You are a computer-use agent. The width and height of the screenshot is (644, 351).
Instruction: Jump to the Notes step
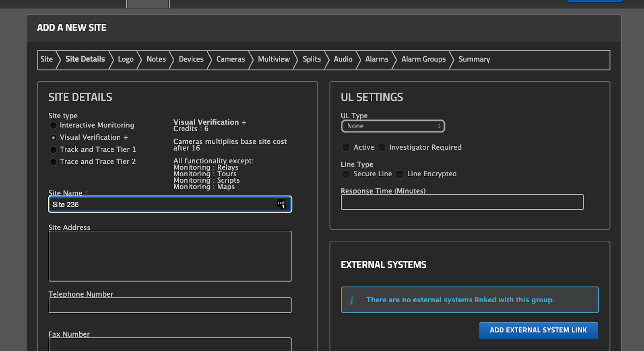click(x=156, y=59)
